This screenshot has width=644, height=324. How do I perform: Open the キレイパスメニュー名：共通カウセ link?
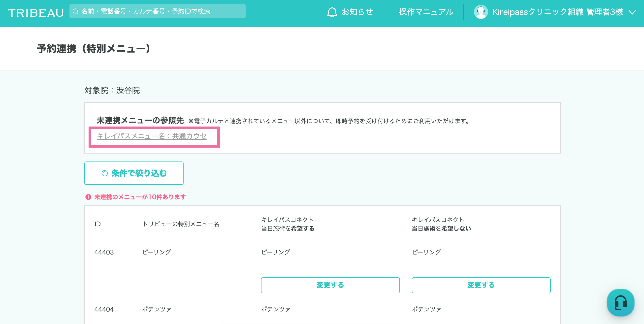152,136
